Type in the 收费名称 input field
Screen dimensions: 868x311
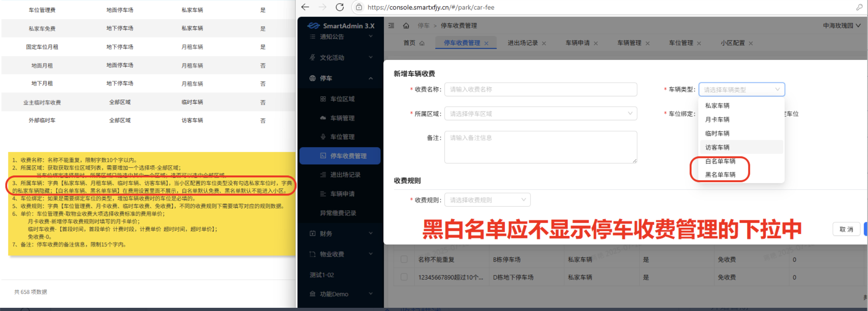click(x=540, y=90)
